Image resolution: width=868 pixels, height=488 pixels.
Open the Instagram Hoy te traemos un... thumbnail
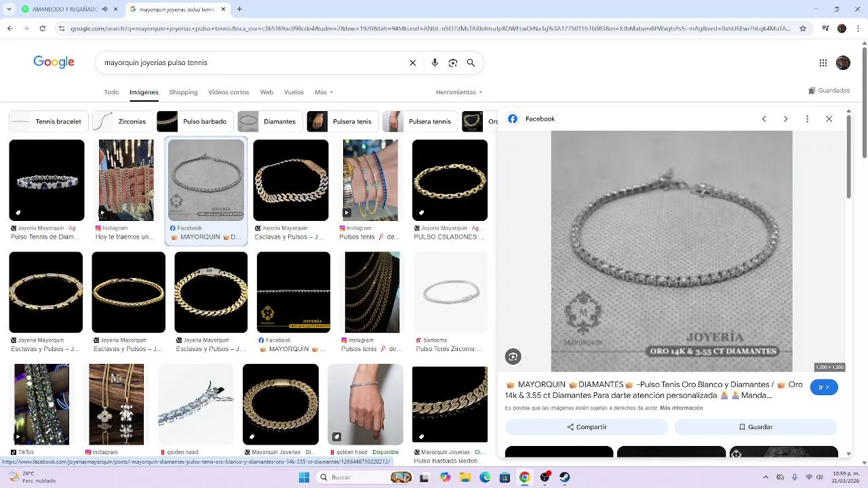click(x=126, y=180)
